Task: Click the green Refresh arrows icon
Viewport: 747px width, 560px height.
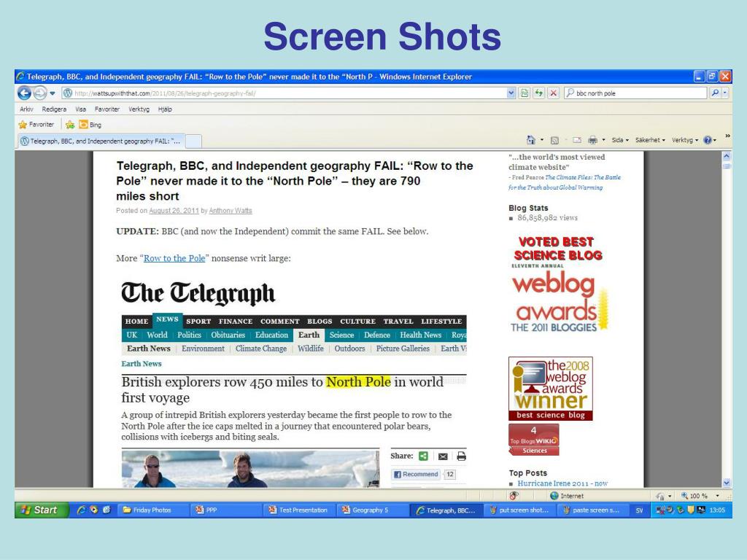Action: 539,93
